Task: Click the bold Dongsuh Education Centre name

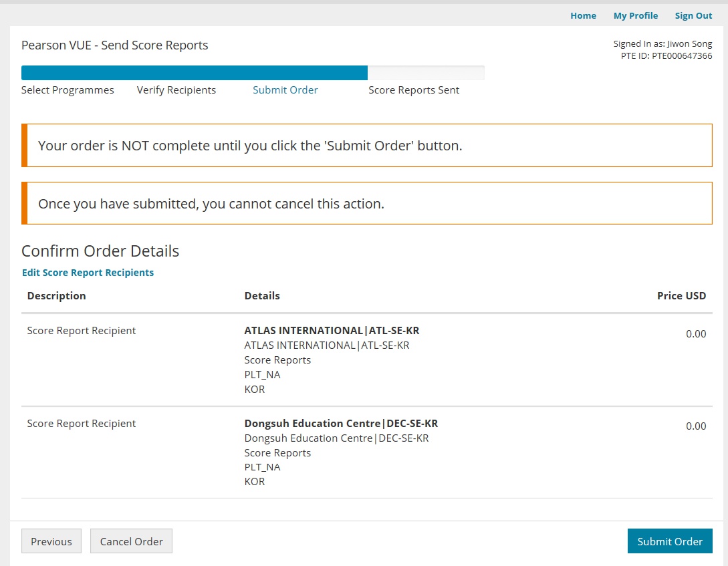Action: [x=341, y=424]
